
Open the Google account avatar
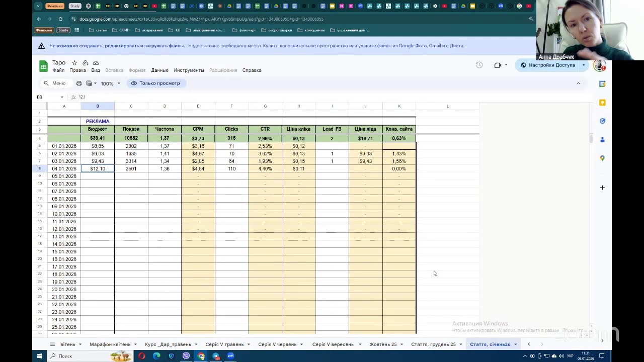point(599,65)
